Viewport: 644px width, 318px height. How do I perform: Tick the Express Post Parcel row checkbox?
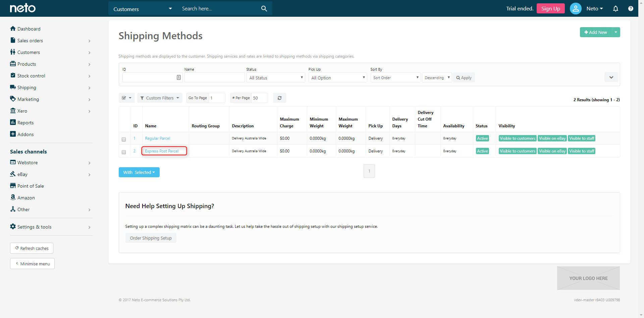click(x=124, y=152)
